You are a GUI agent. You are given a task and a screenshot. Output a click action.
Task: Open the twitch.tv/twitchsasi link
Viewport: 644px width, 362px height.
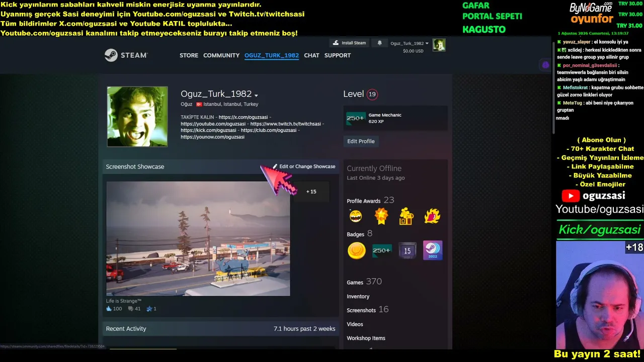pos(285,124)
